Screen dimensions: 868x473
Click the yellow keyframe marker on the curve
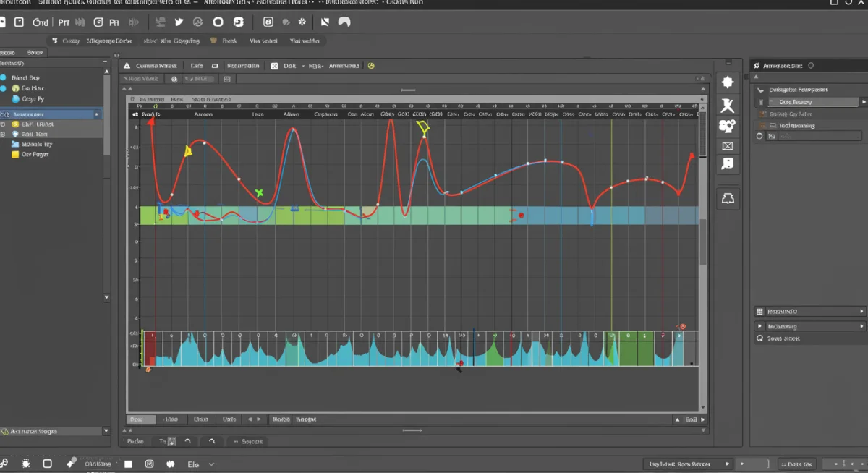click(x=188, y=151)
